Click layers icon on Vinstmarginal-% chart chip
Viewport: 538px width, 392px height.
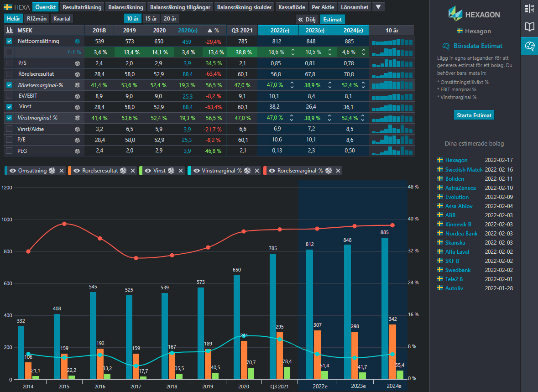click(247, 171)
